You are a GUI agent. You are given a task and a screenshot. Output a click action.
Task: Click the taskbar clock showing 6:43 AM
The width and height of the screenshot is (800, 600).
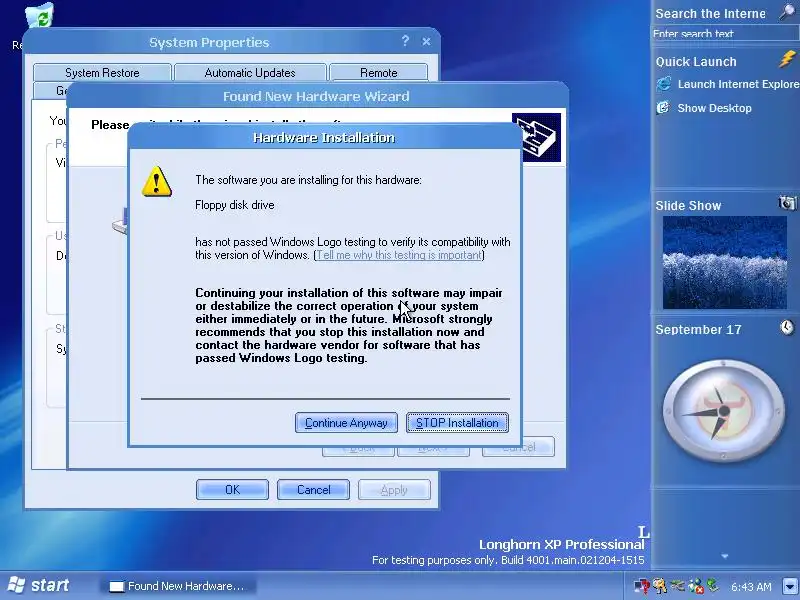[751, 587]
